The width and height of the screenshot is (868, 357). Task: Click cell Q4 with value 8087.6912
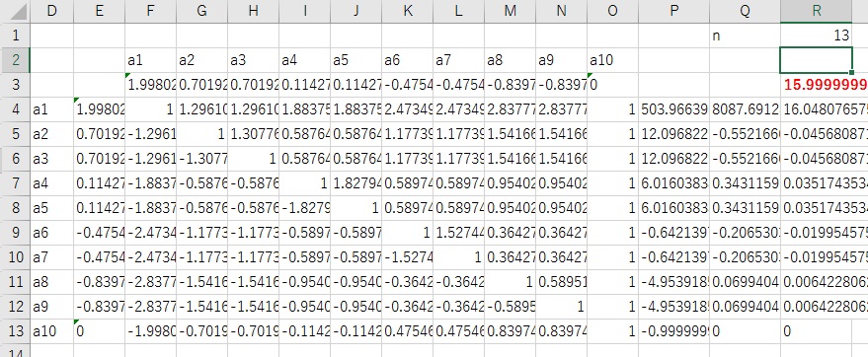[746, 109]
